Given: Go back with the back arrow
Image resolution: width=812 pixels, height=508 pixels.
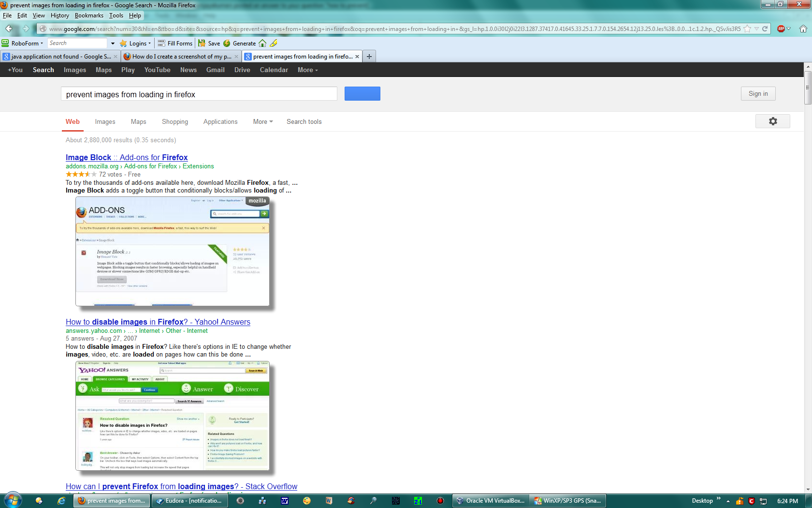Looking at the screenshot, I should pos(9,29).
